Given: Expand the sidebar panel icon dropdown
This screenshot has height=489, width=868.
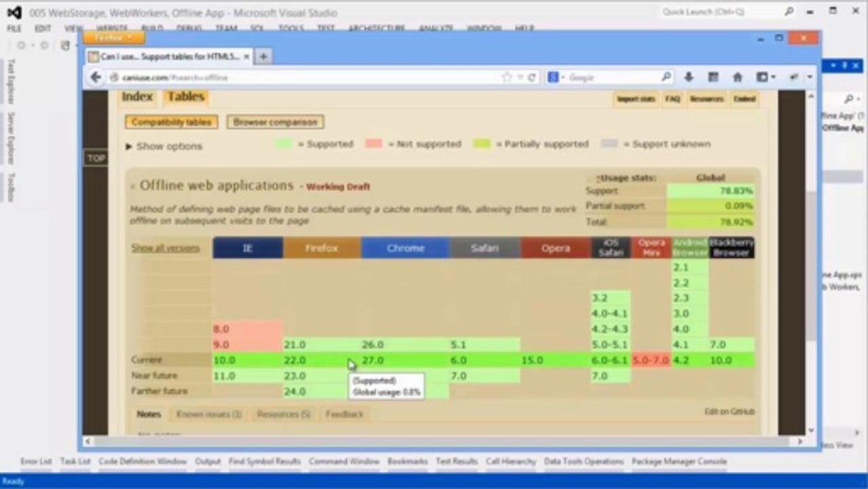Looking at the screenshot, I should pyautogui.click(x=774, y=77).
